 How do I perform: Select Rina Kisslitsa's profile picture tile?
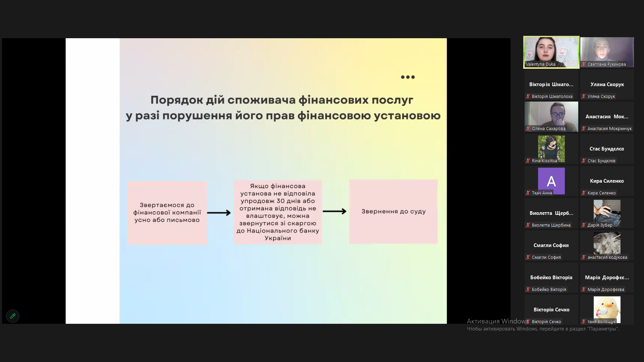coord(551,149)
